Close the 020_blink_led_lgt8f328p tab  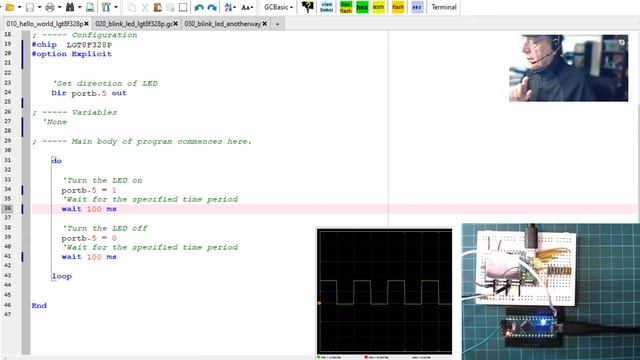point(175,24)
